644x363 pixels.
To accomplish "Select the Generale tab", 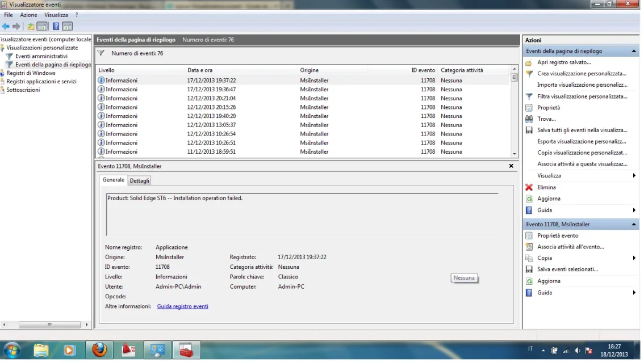I will (114, 180).
